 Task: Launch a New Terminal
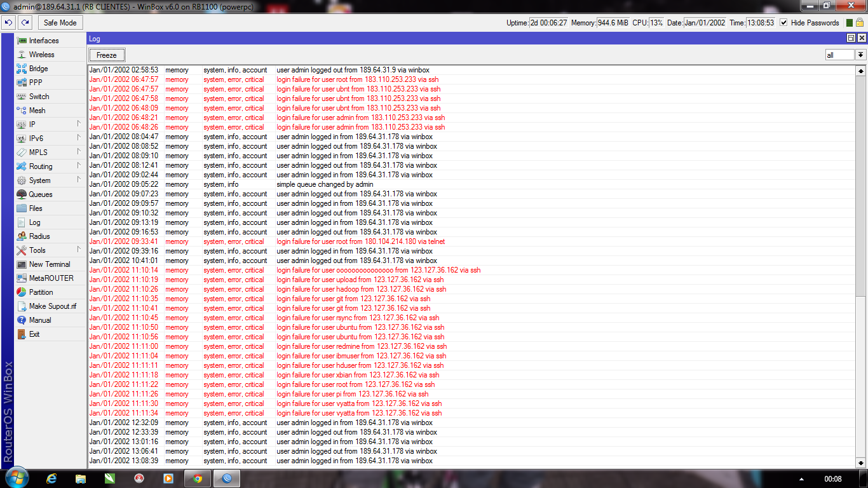click(x=50, y=264)
